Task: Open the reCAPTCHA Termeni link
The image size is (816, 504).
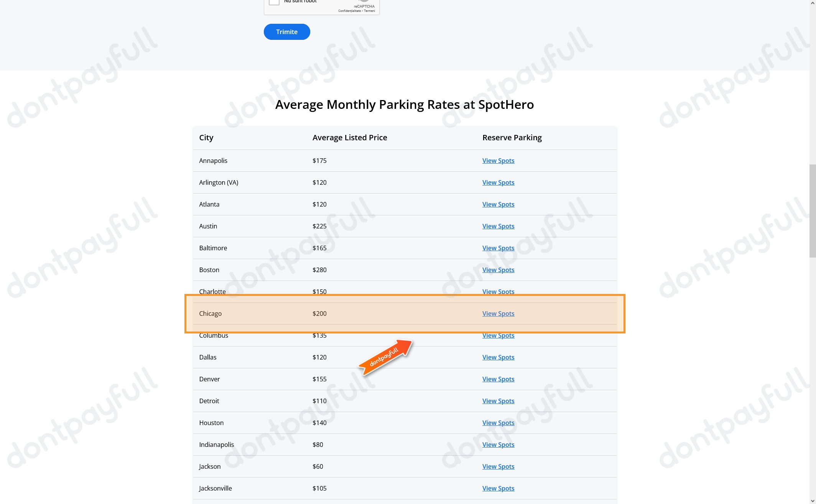Action: (x=369, y=11)
